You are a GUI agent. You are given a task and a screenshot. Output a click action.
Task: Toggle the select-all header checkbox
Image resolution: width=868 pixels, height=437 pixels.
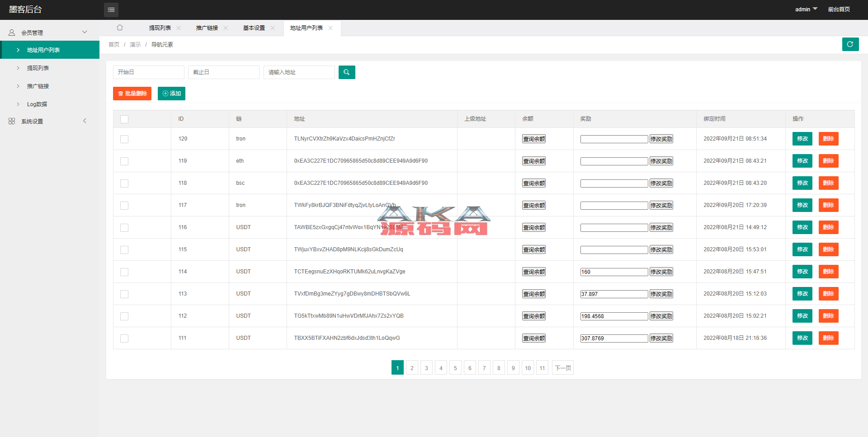point(124,119)
